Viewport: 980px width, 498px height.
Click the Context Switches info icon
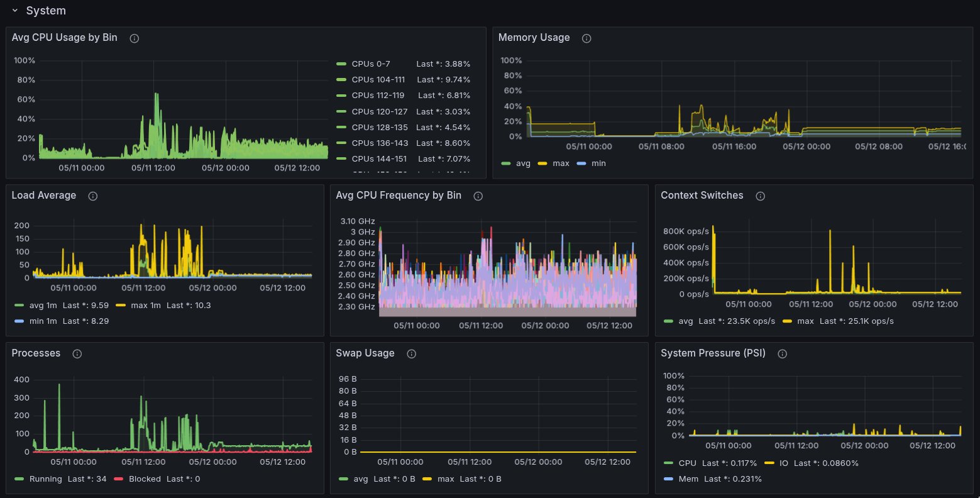click(x=760, y=196)
